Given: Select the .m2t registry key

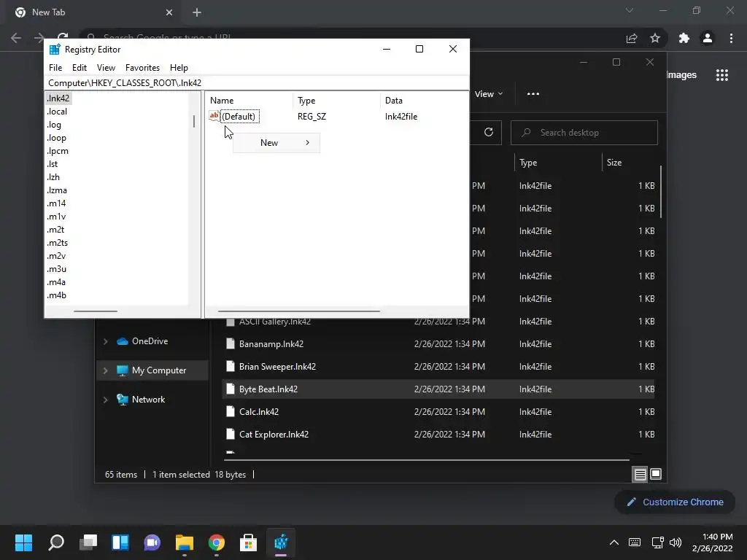Looking at the screenshot, I should (55, 230).
